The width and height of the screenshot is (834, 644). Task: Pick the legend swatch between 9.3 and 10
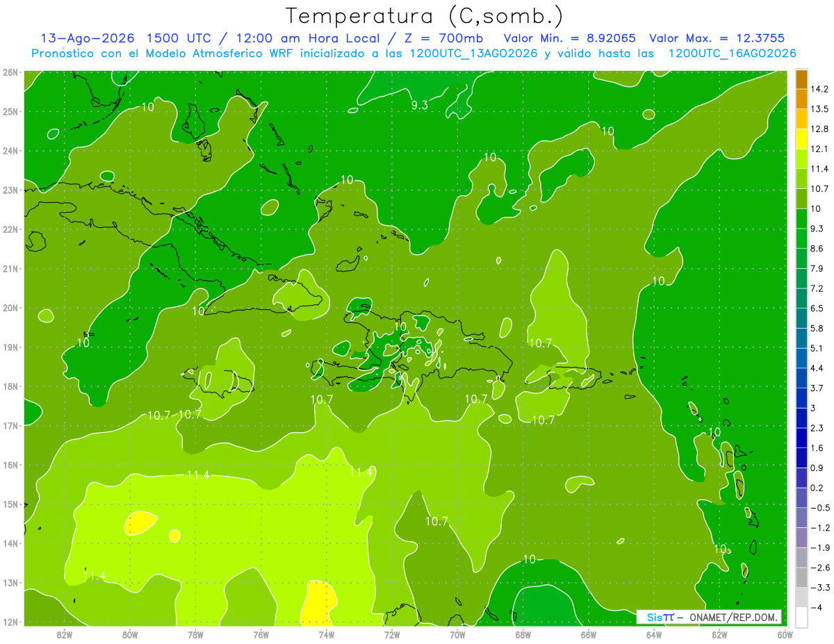[801, 218]
